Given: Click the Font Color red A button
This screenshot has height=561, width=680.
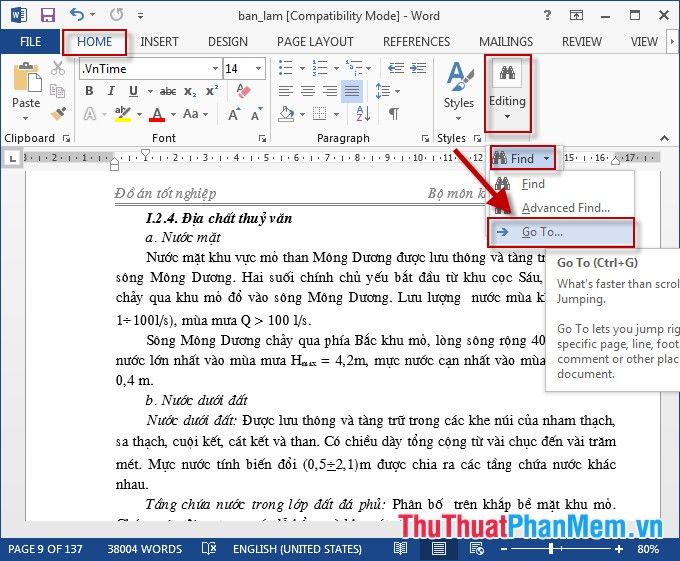Looking at the screenshot, I should (x=157, y=114).
